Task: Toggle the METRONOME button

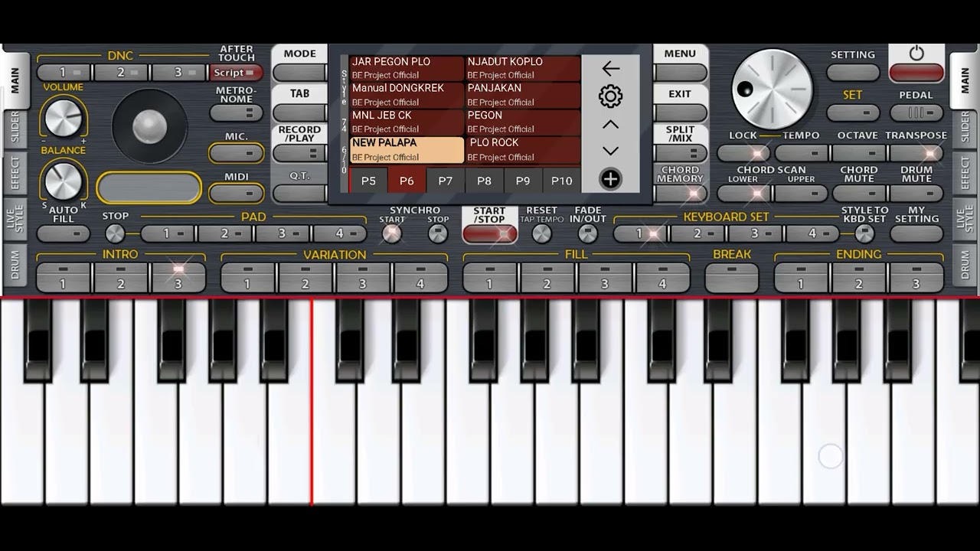Action: [237, 113]
